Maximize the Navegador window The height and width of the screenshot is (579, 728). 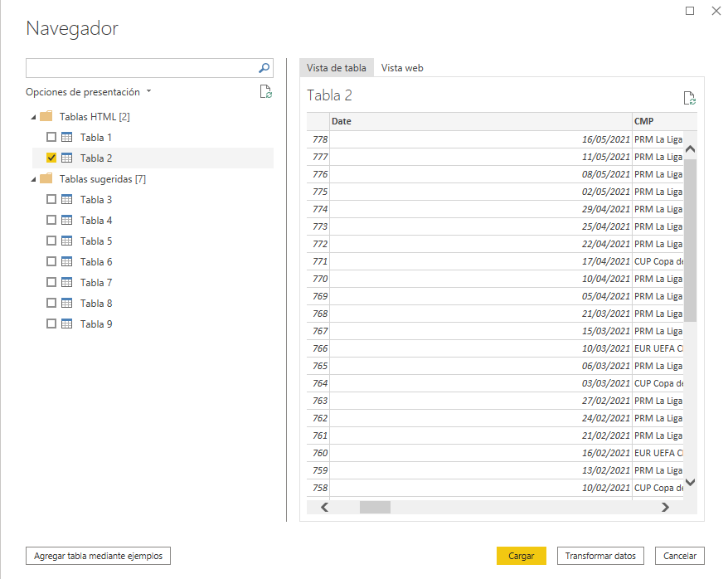pos(690,11)
